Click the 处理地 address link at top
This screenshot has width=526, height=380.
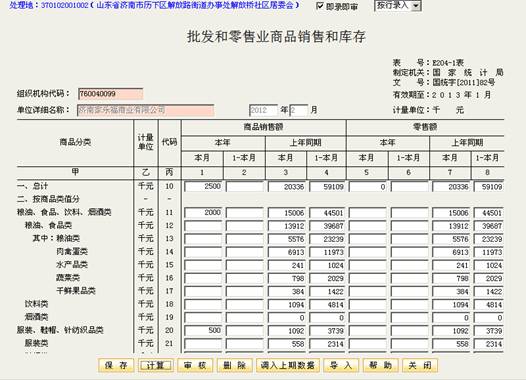click(154, 5)
